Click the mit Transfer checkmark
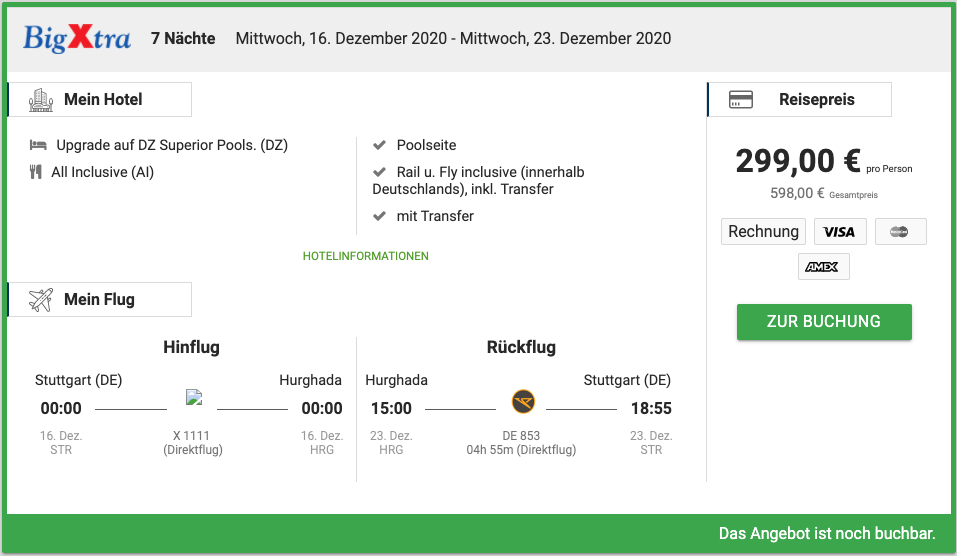Screen dimensions: 957x556 point(379,216)
